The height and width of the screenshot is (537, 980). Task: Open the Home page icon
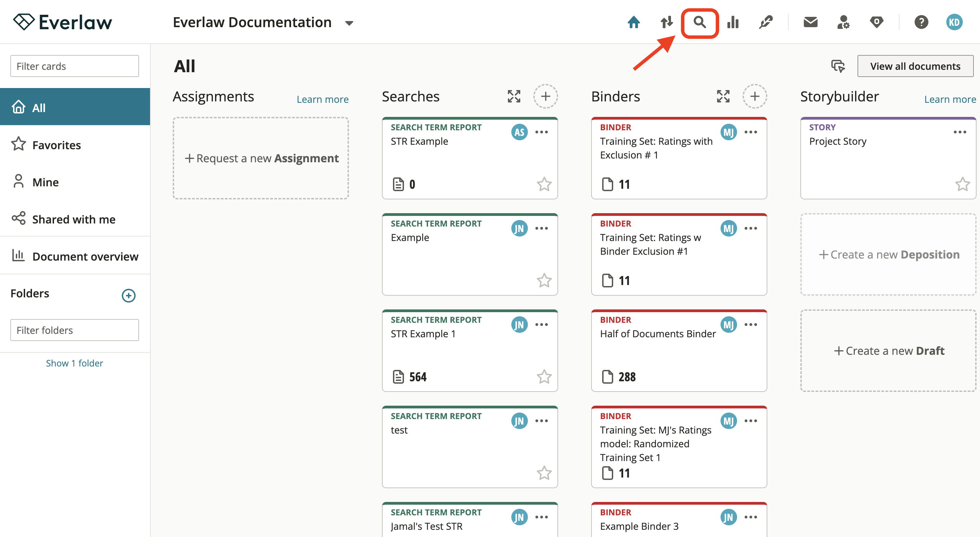pos(633,22)
